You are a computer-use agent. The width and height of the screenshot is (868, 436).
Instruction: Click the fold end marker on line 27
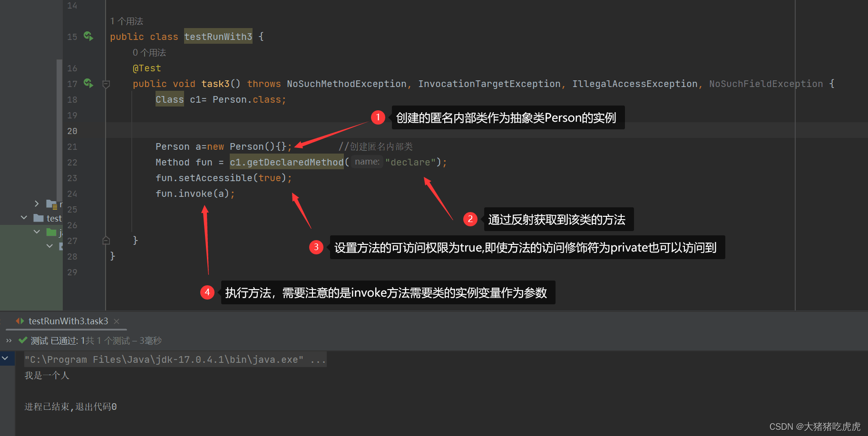point(107,241)
